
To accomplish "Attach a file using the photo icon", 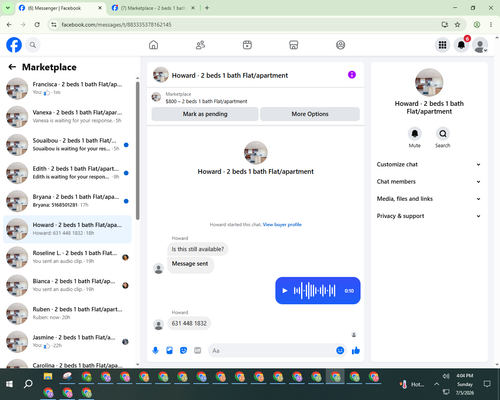I will [169, 350].
